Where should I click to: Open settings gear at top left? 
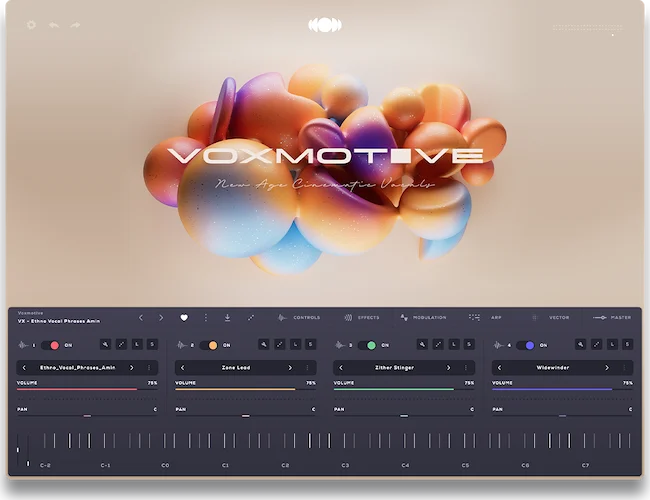click(31, 25)
